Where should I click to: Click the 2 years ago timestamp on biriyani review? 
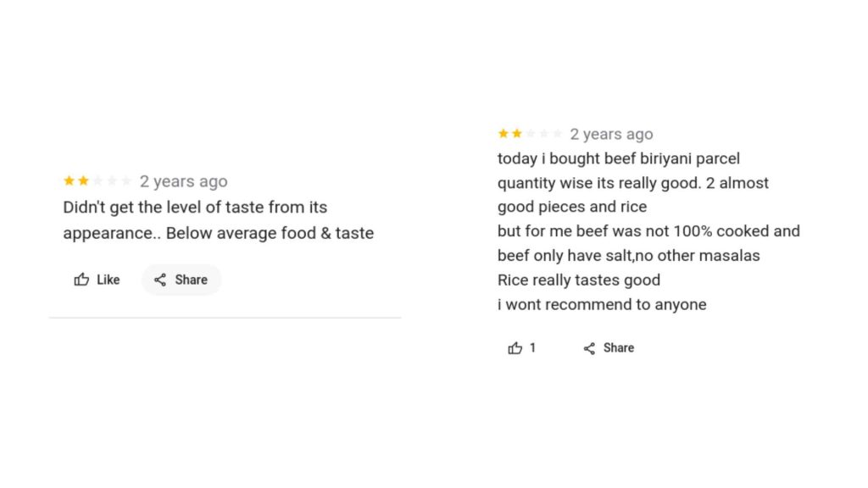point(611,135)
